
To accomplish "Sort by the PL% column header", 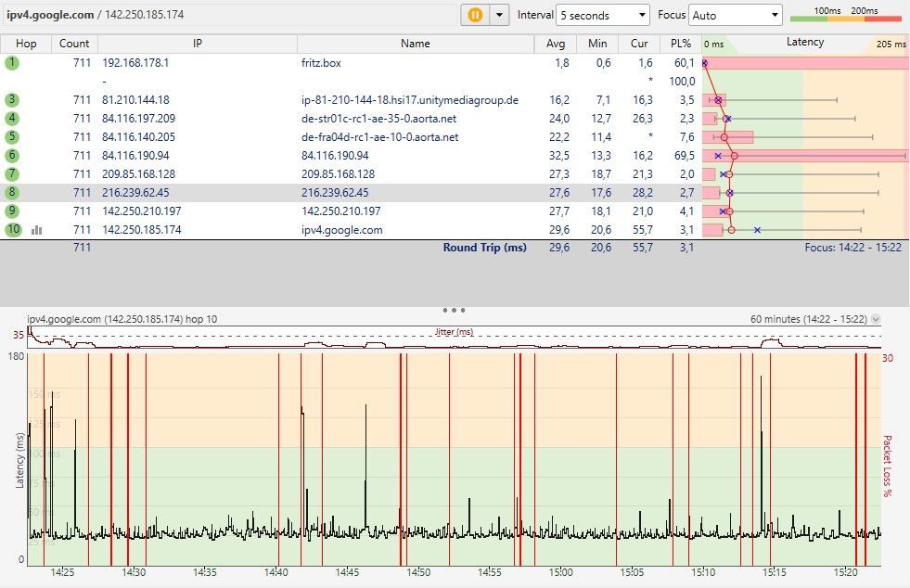I will (681, 44).
